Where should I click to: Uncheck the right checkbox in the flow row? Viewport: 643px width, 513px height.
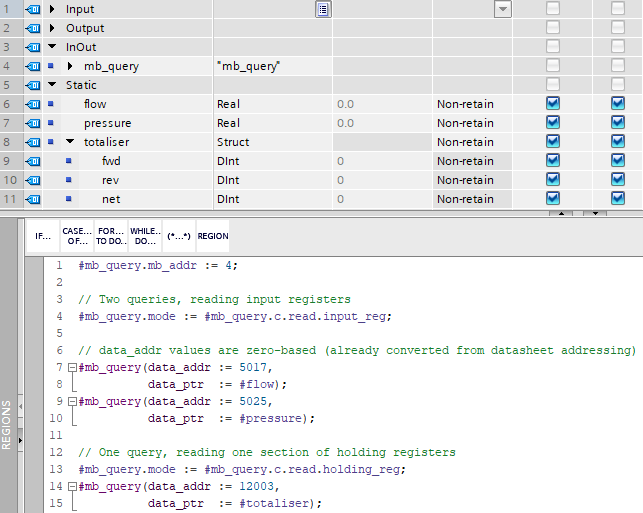tap(618, 103)
